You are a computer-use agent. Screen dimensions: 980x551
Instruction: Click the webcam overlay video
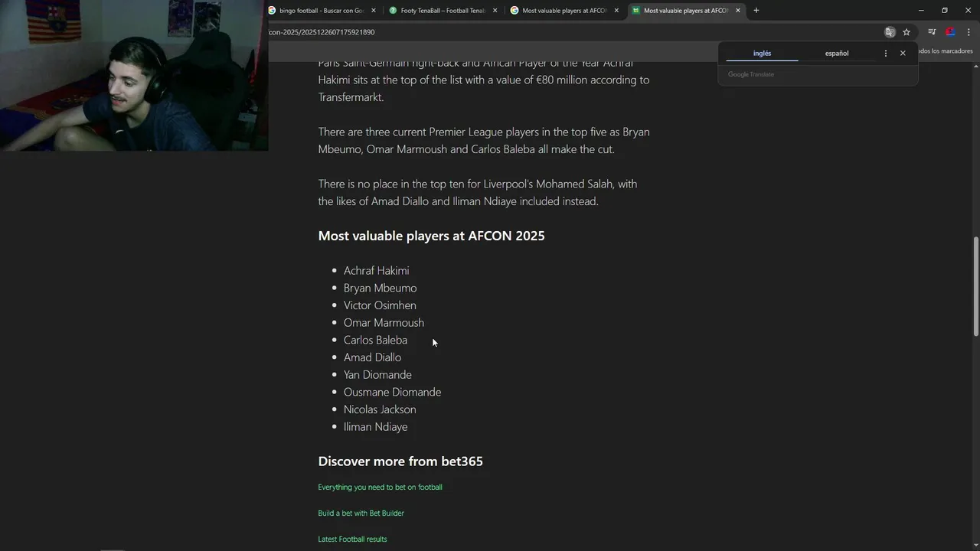point(134,75)
